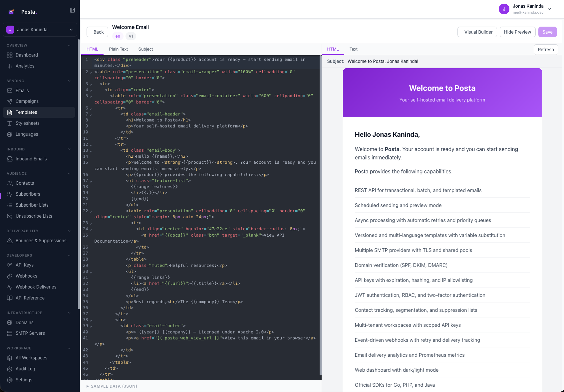Click the Emails envelope icon
This screenshot has width=564, height=392.
click(x=10, y=91)
